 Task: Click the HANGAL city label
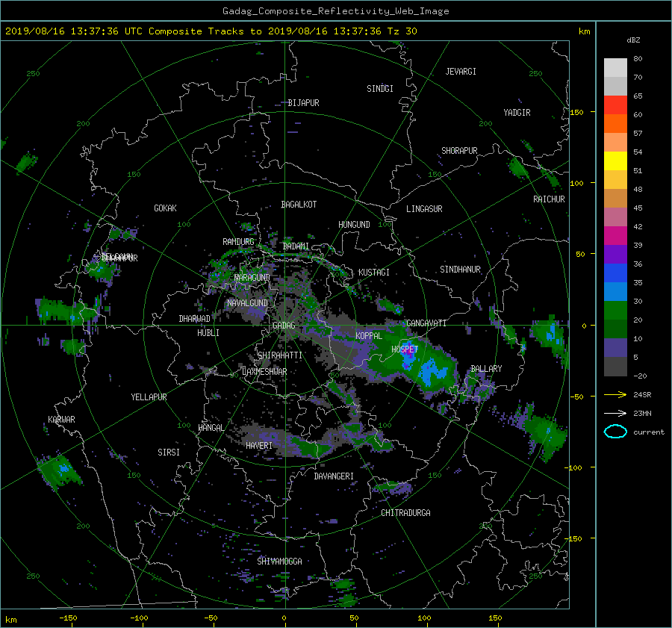coord(211,428)
